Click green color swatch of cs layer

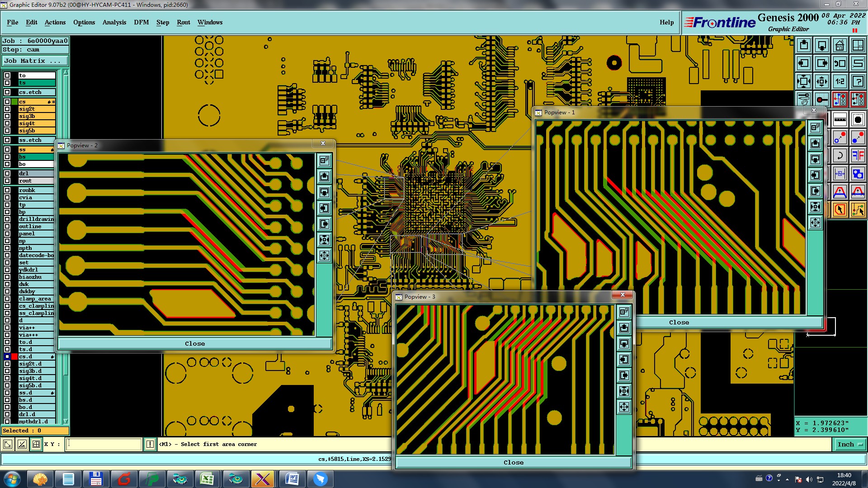tap(14, 102)
